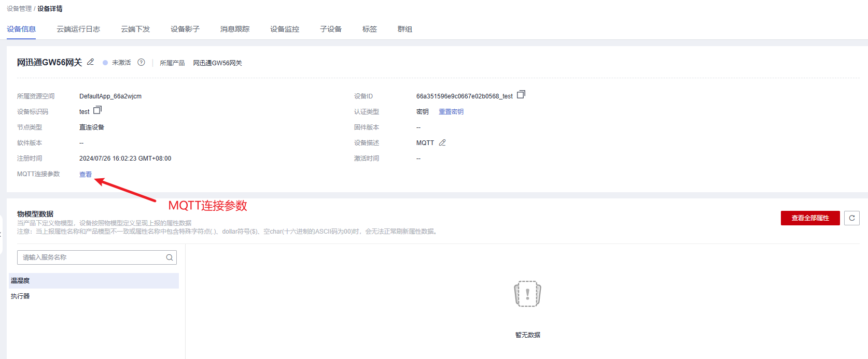Focus the 请输入服务名称 search field
868x359 pixels.
[91, 257]
